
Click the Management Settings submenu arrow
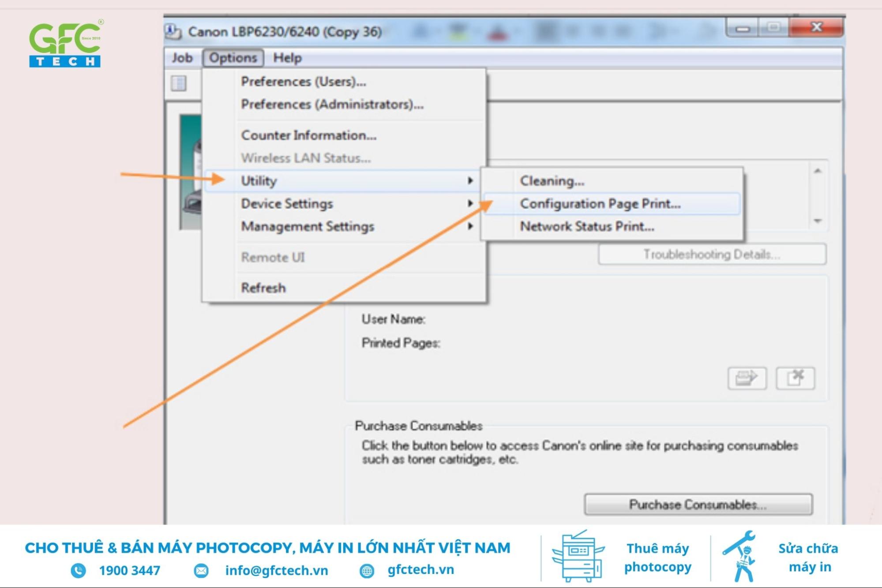[x=470, y=226]
